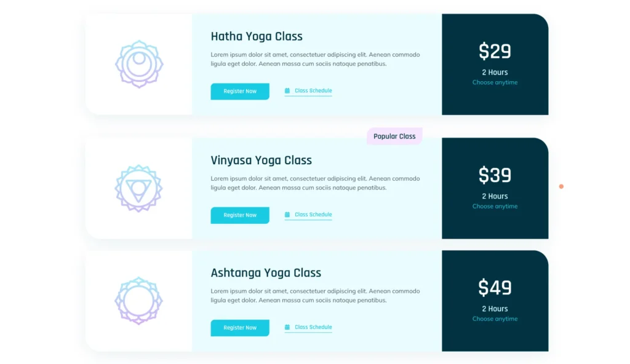The width and height of the screenshot is (630, 364).
Task: Click the $49 price panel
Action: pyautogui.click(x=495, y=301)
